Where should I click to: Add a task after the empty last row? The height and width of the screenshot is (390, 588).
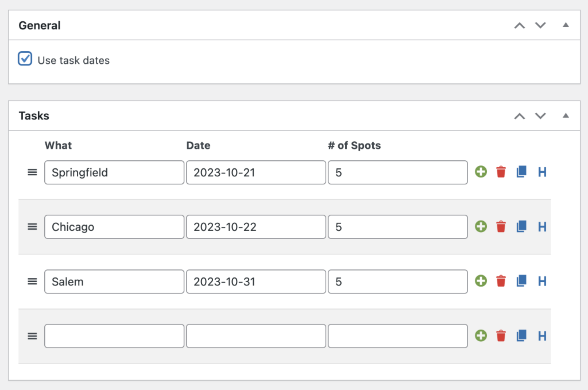pos(481,335)
